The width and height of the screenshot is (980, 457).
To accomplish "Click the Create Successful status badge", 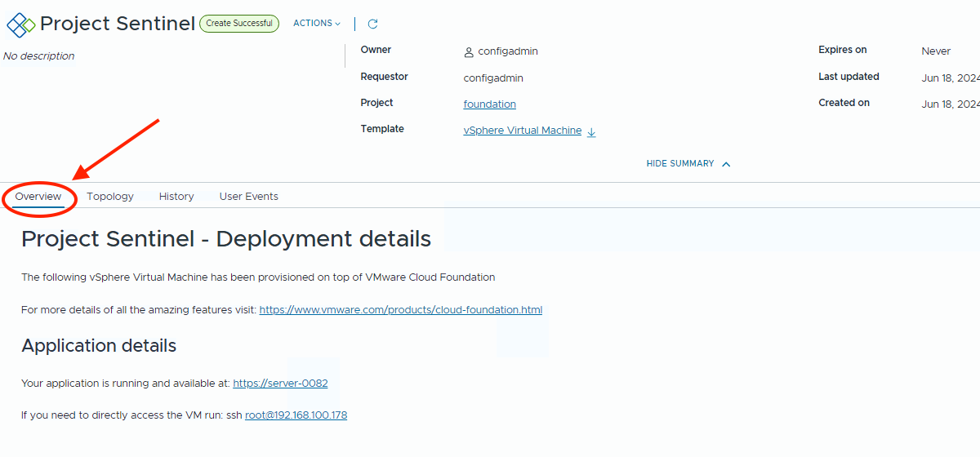I will point(239,24).
